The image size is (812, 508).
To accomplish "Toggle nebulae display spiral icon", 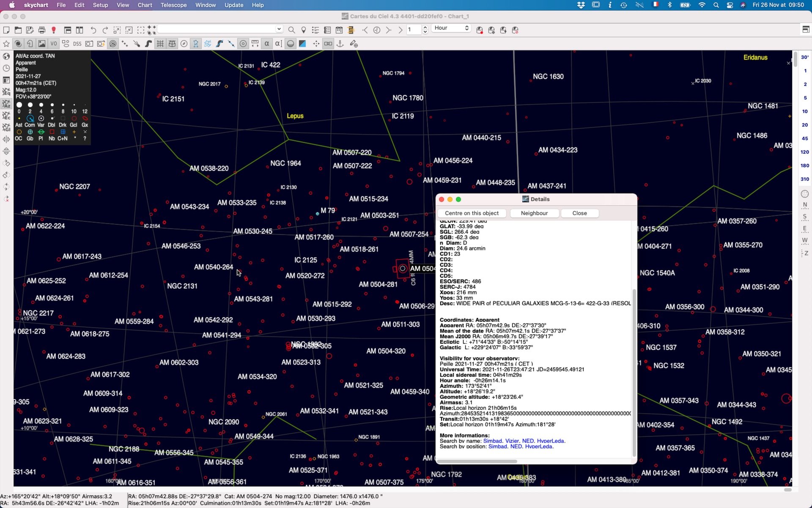I will click(18, 44).
